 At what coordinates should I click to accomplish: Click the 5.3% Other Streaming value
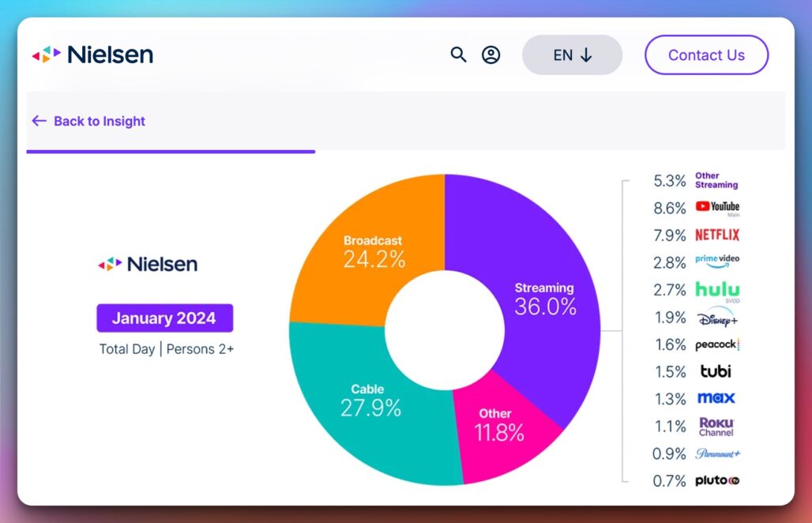670,181
